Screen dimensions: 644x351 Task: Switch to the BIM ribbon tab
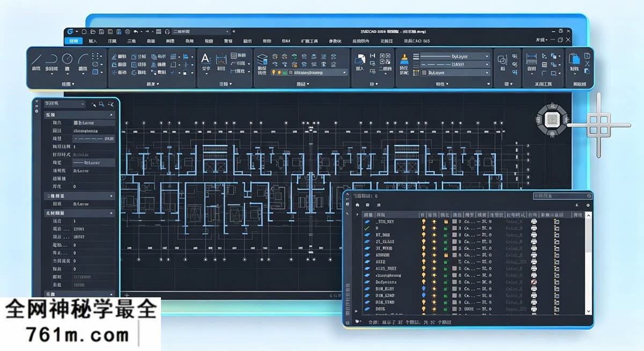click(286, 41)
